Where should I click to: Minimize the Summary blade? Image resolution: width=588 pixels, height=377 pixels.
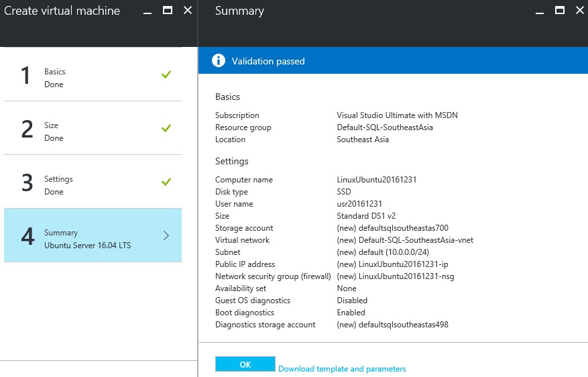(540, 11)
